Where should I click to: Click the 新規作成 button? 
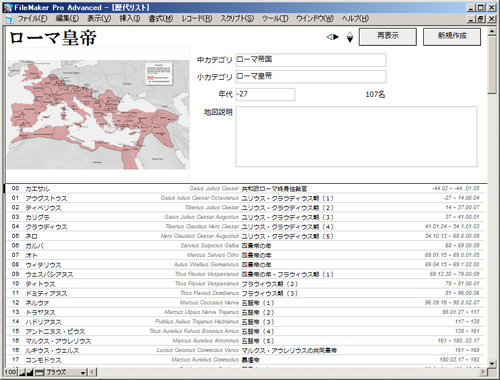pos(452,36)
